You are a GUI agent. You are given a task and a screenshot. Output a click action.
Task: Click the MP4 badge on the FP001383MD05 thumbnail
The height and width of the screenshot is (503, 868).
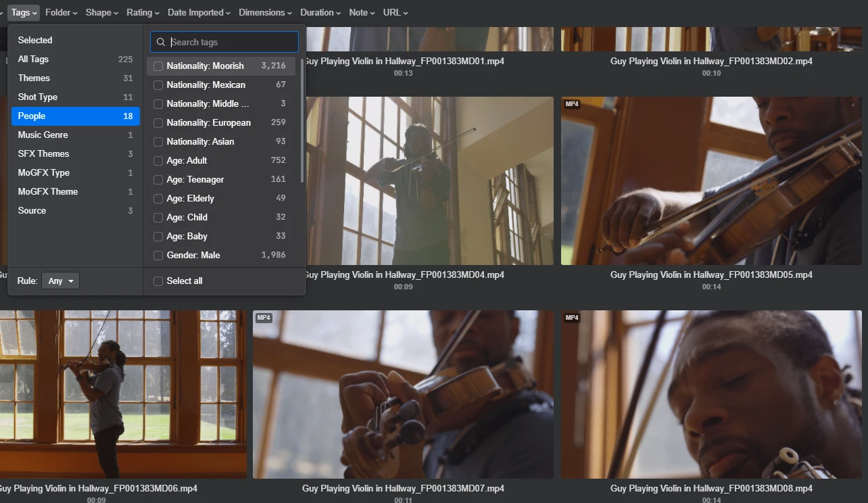point(572,104)
